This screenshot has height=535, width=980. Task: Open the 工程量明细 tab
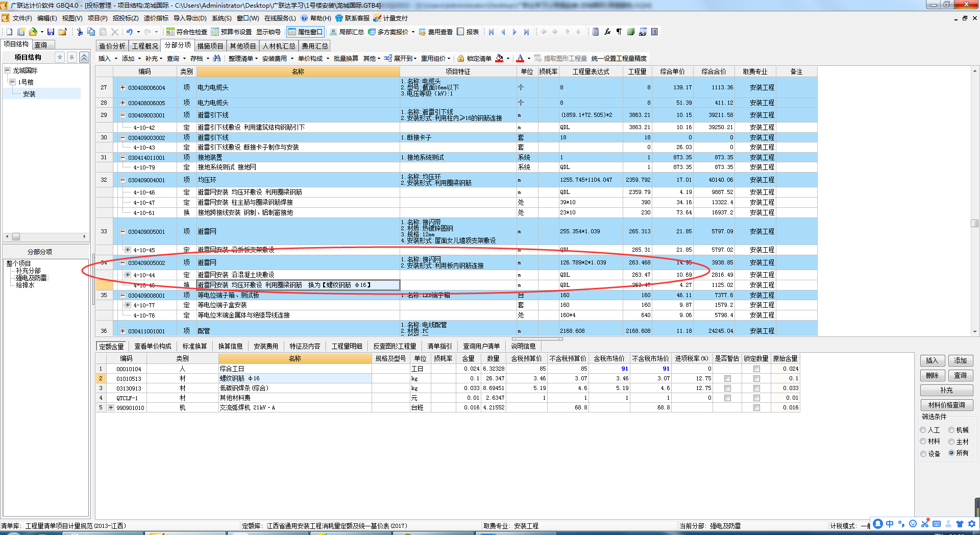347,346
